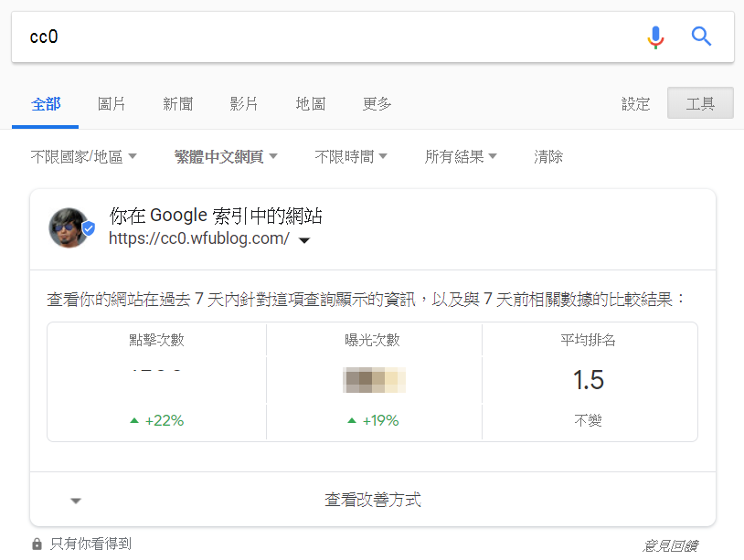
Task: Open 設定 settings menu
Action: [x=635, y=104]
